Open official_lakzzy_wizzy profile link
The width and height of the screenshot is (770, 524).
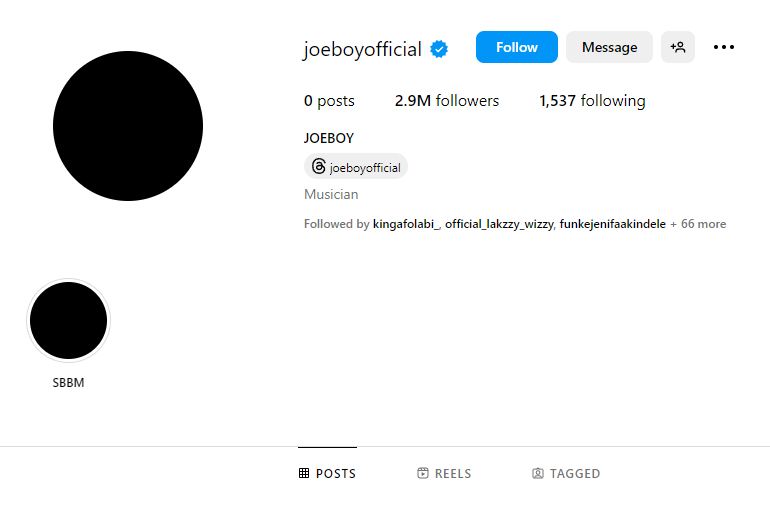[498, 224]
